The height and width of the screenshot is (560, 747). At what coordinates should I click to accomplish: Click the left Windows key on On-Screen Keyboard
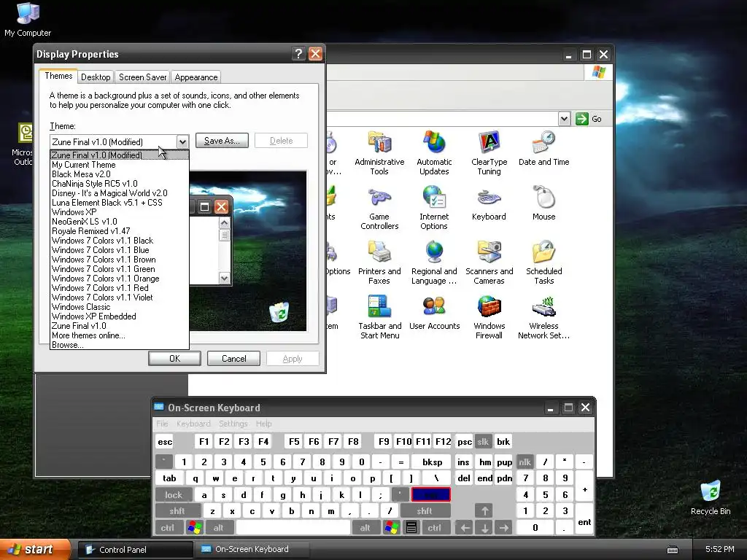[196, 528]
